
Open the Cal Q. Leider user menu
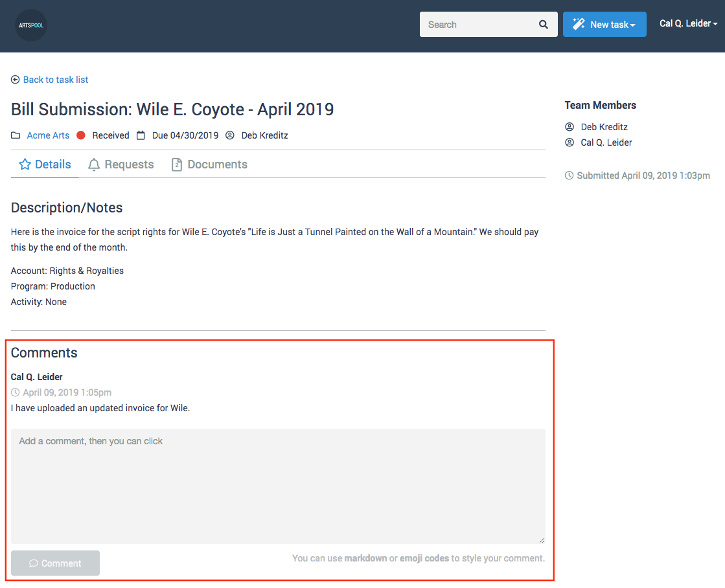pyautogui.click(x=688, y=23)
